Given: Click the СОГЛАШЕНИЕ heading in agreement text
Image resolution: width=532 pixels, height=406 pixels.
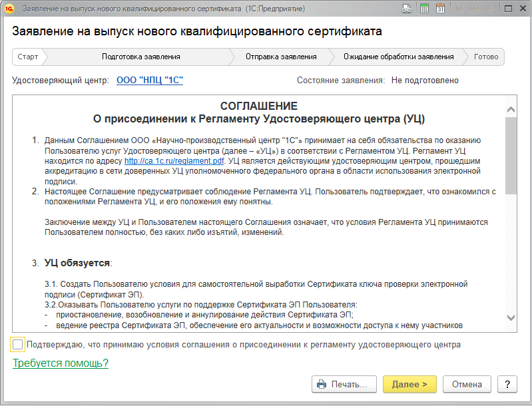Looking at the screenshot, I should click(x=259, y=106).
